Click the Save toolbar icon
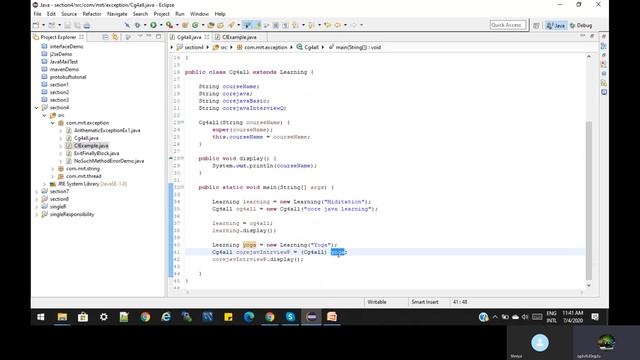 pos(67,25)
